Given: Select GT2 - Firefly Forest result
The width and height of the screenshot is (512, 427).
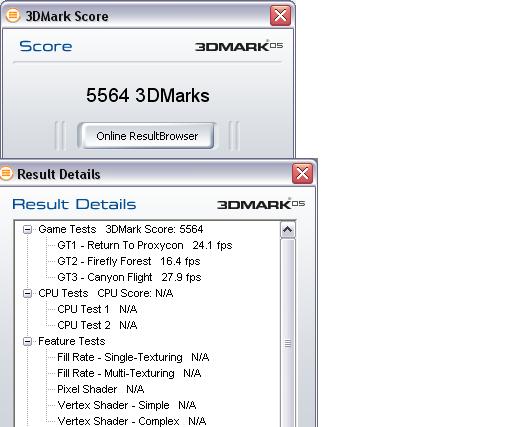Looking at the screenshot, I should (x=129, y=261).
